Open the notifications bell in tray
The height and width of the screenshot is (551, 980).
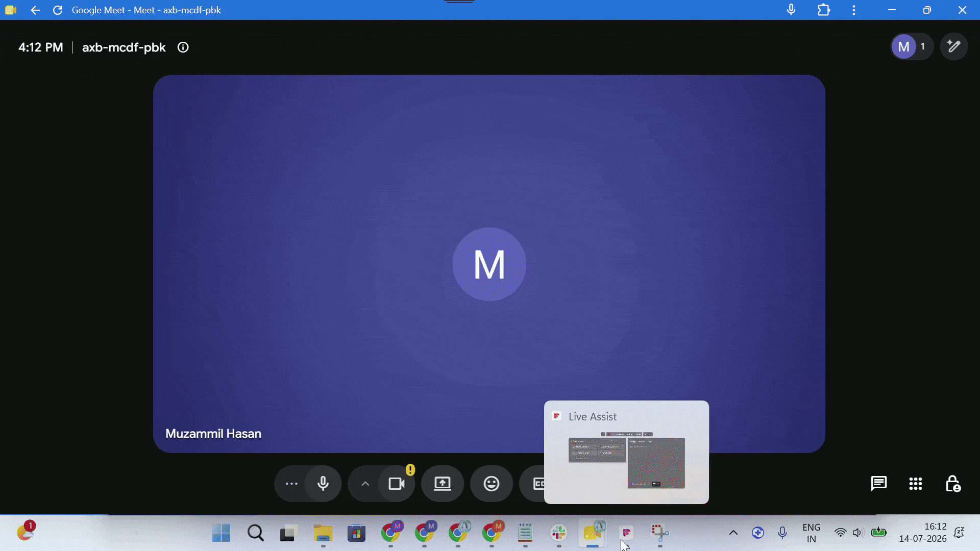point(959,533)
